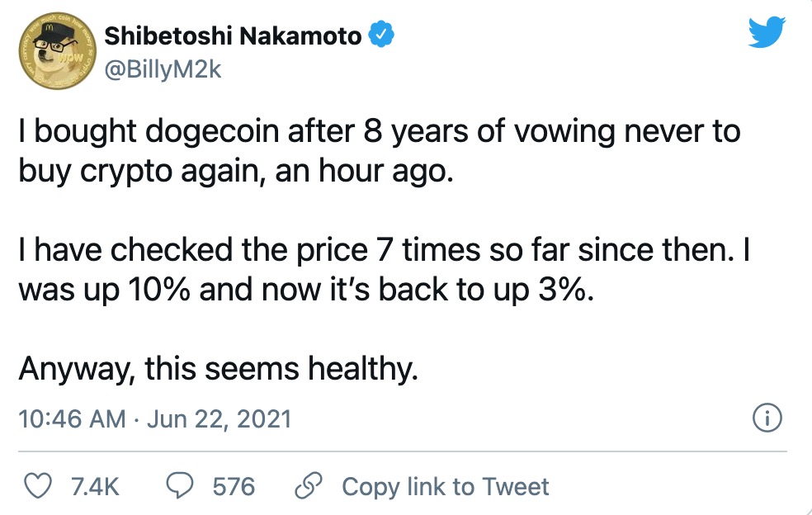Image resolution: width=812 pixels, height=515 pixels.
Task: Click "Anyway, this seems healthy." line
Action: 218,369
